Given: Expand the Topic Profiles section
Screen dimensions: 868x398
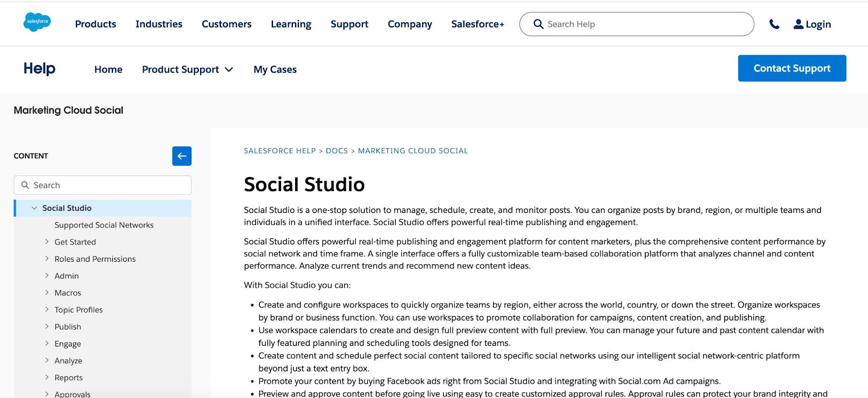Looking at the screenshot, I should click(47, 309).
